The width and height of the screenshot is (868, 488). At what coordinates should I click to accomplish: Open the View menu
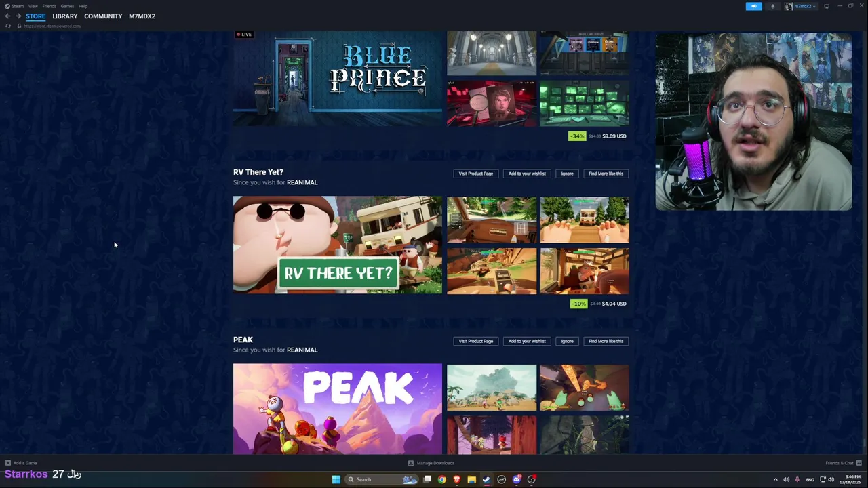33,6
